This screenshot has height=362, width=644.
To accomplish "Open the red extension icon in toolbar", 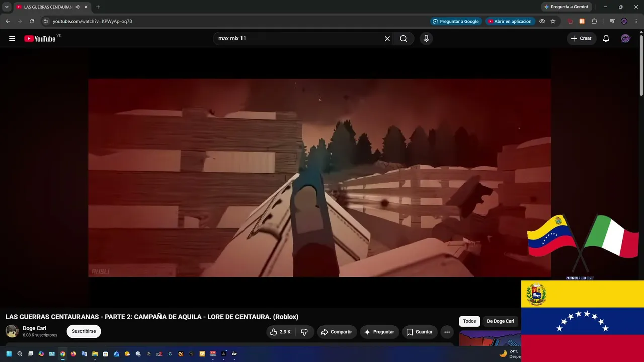I will (570, 21).
